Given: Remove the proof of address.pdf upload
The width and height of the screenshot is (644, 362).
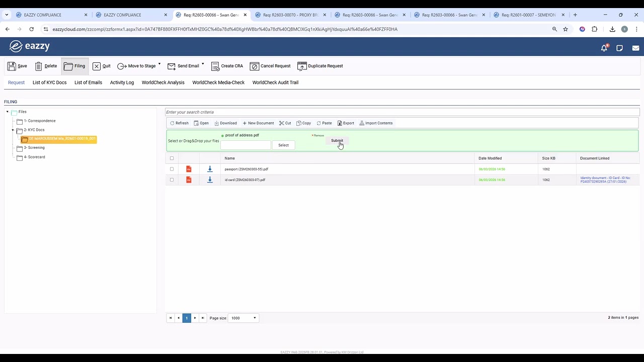Looking at the screenshot, I should point(318,136).
